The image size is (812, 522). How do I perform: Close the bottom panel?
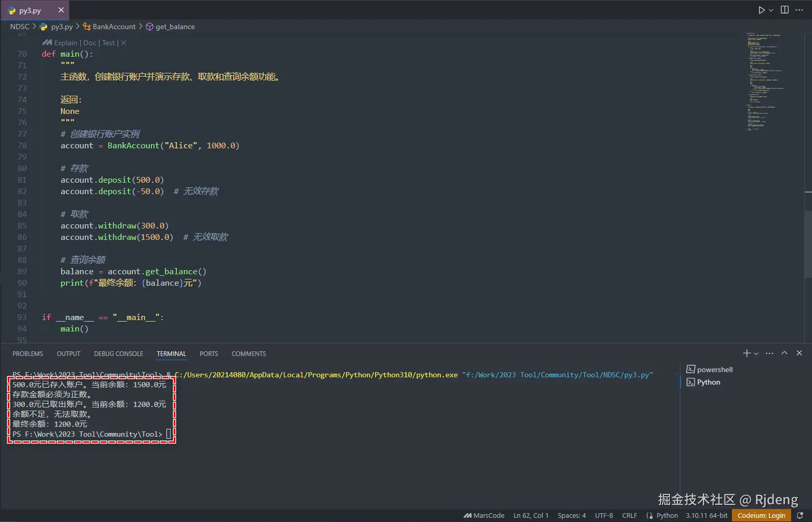[800, 353]
